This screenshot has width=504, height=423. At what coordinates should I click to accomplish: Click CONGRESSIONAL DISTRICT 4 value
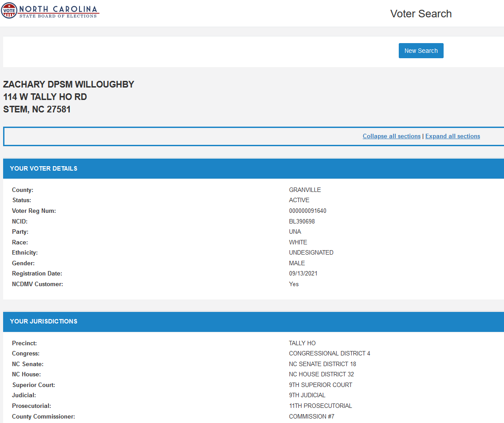[329, 354]
